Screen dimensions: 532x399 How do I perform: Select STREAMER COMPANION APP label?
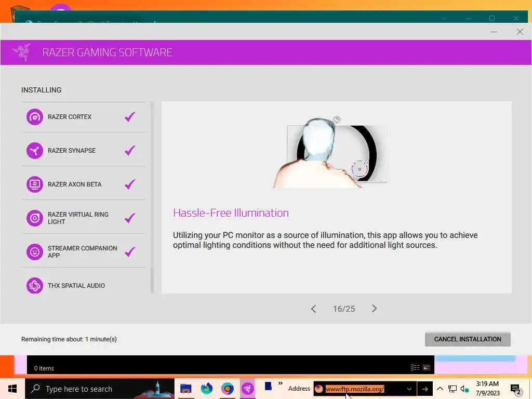point(83,252)
